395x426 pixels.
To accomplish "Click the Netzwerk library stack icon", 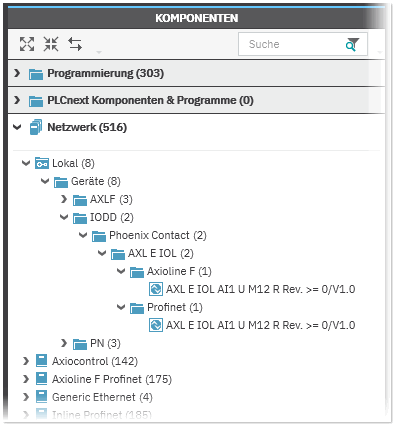I will (x=36, y=127).
